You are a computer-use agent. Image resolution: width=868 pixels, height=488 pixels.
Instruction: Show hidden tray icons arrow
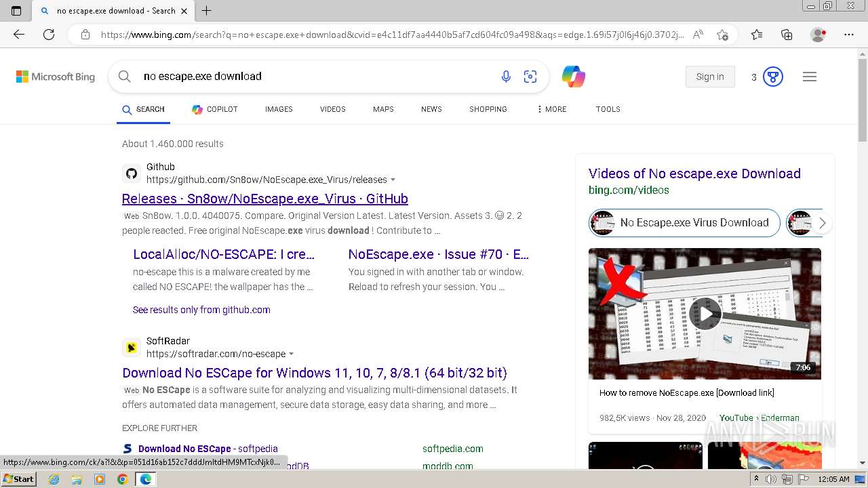click(756, 479)
